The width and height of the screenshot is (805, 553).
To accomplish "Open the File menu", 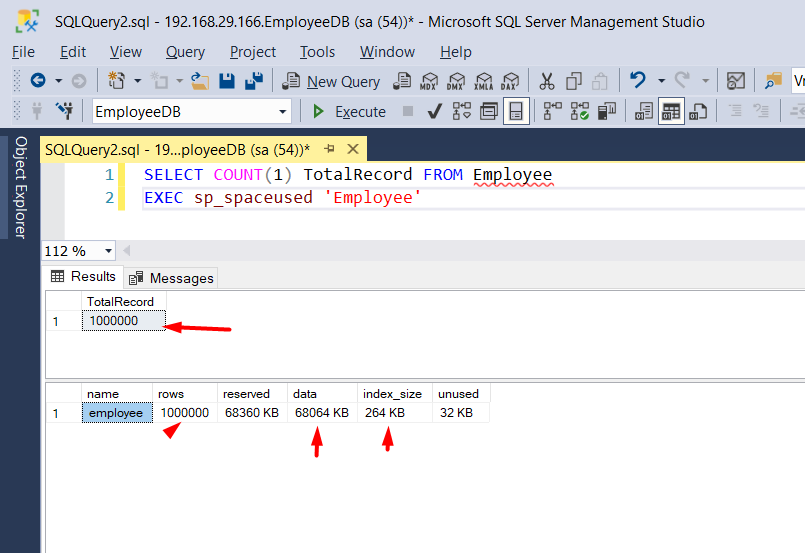I will (23, 52).
